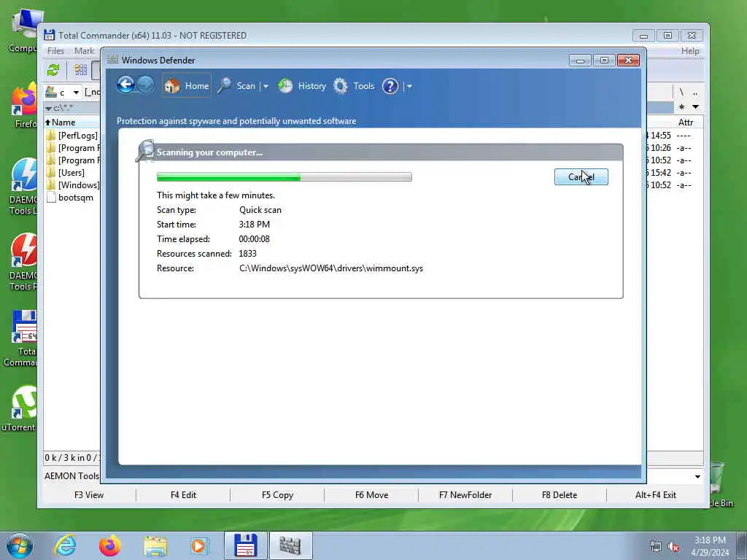
Task: Open Defender Tools
Action: point(354,86)
